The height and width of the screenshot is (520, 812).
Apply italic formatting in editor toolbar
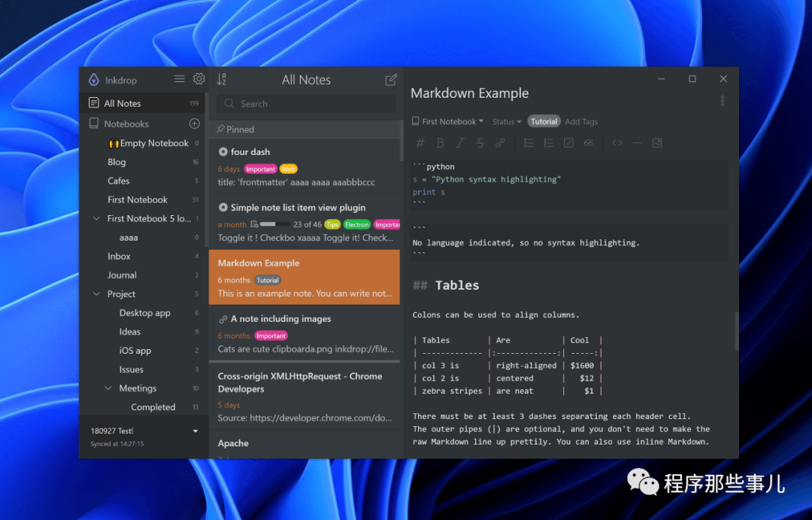coord(460,142)
